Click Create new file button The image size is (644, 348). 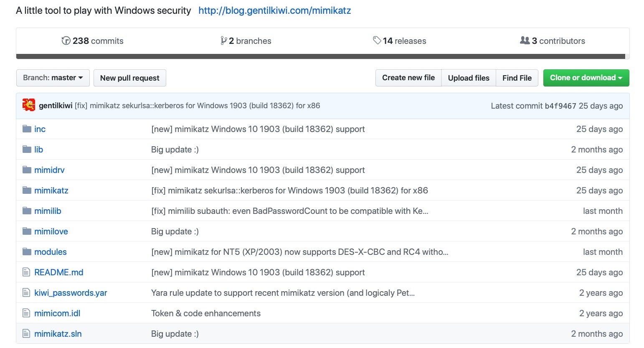(x=408, y=78)
